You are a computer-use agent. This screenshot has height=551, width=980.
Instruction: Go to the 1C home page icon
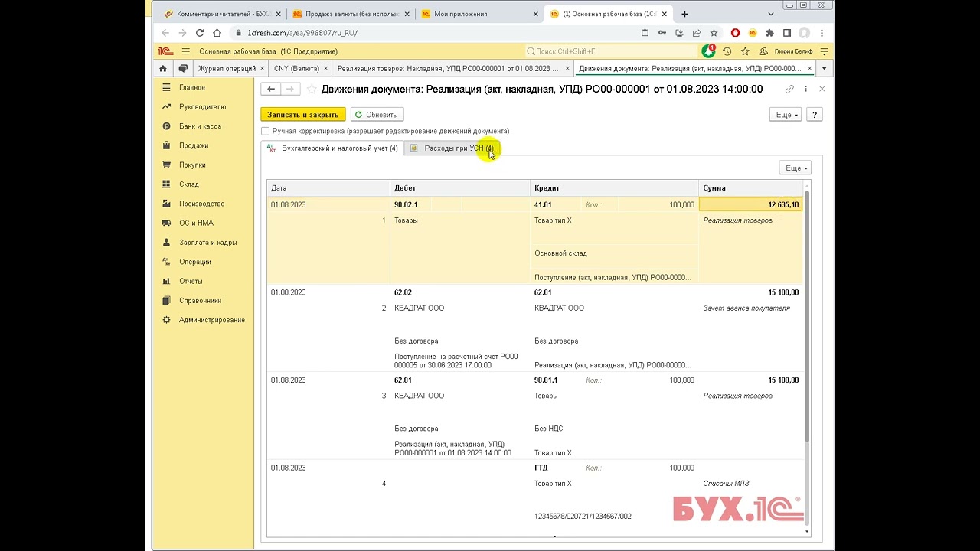click(163, 68)
